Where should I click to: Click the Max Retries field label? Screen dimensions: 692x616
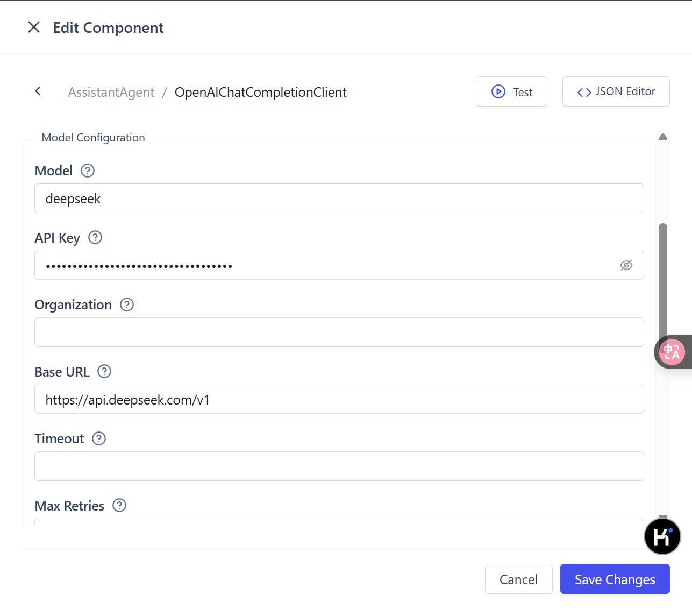point(69,506)
